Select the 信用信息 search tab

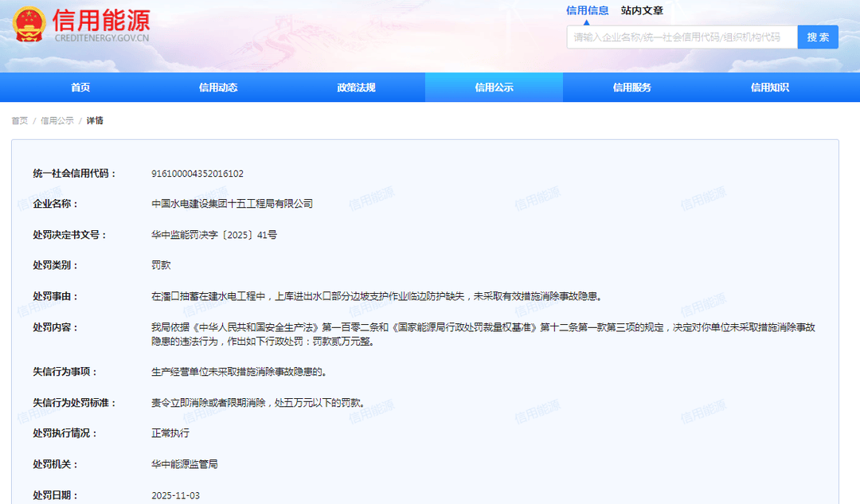pyautogui.click(x=587, y=11)
